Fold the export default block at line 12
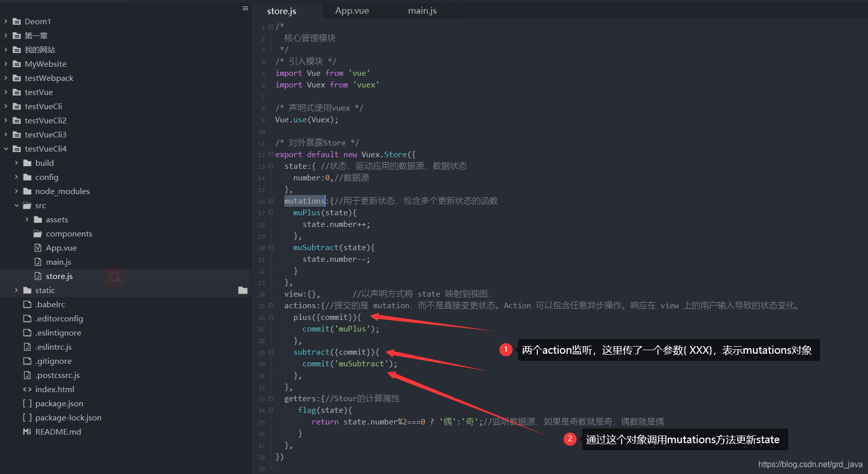 pos(271,155)
